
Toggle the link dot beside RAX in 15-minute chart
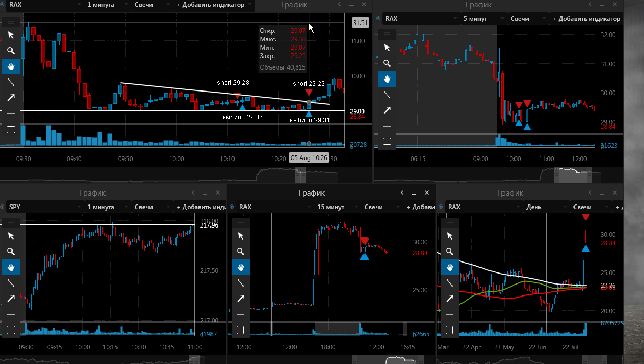232,207
